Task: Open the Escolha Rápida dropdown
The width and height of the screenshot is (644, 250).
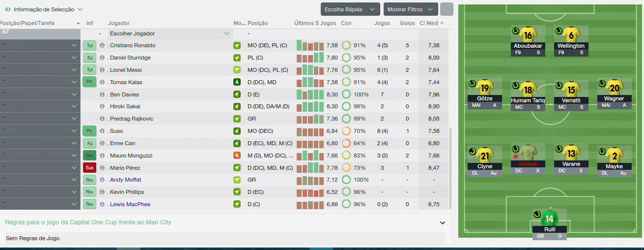Action: [x=351, y=9]
